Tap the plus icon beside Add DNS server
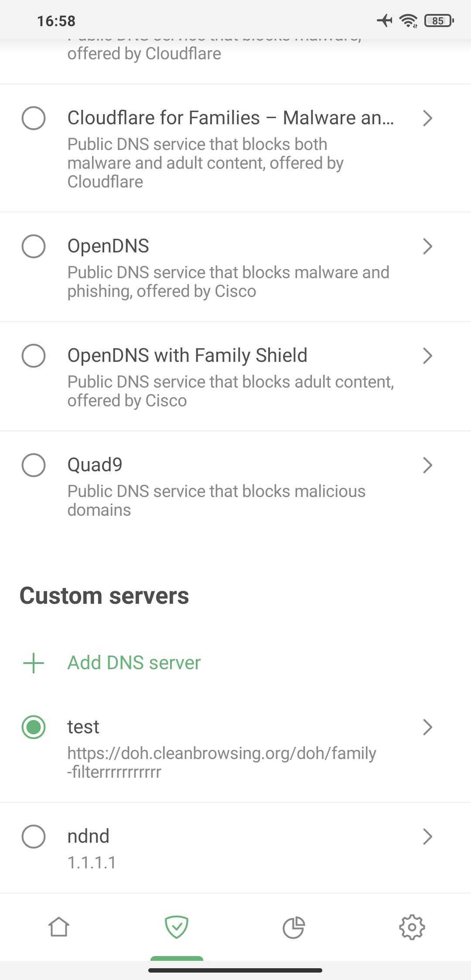The height and width of the screenshot is (980, 471). pos(33,663)
